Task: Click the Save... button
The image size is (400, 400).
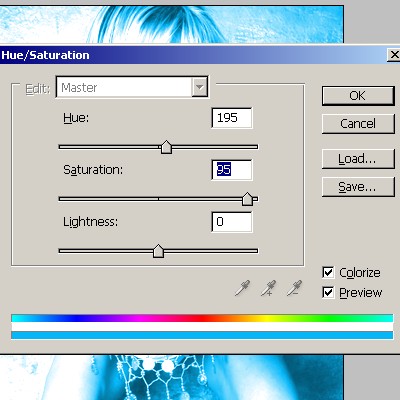Action: (x=358, y=187)
